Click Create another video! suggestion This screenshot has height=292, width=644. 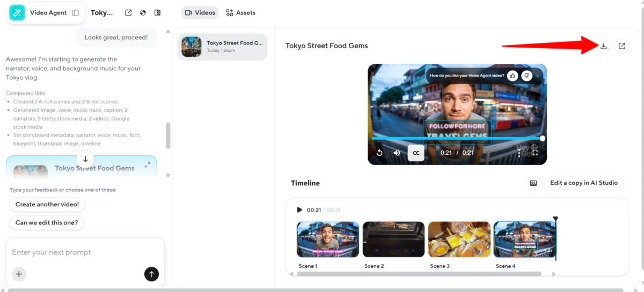(x=47, y=204)
